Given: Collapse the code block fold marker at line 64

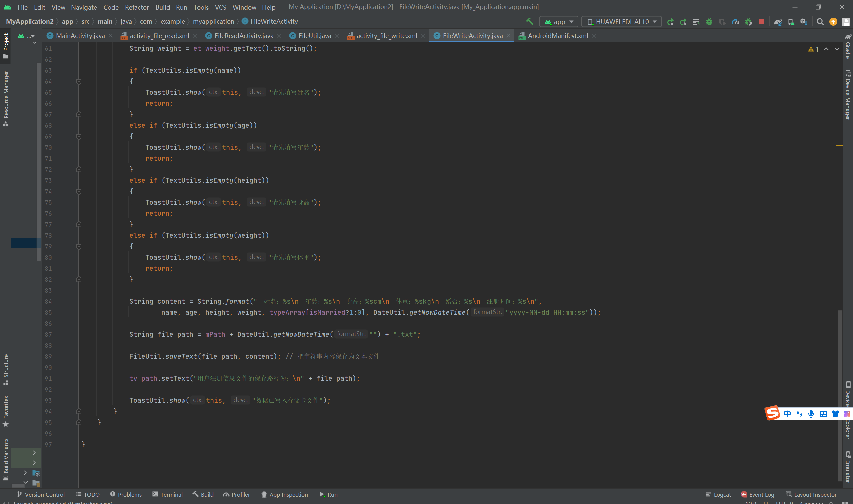Looking at the screenshot, I should [x=79, y=82].
